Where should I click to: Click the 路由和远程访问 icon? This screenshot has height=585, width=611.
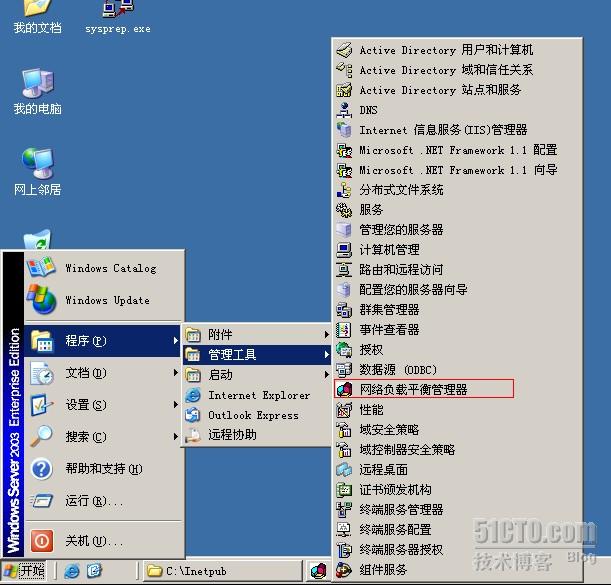pyautogui.click(x=344, y=270)
